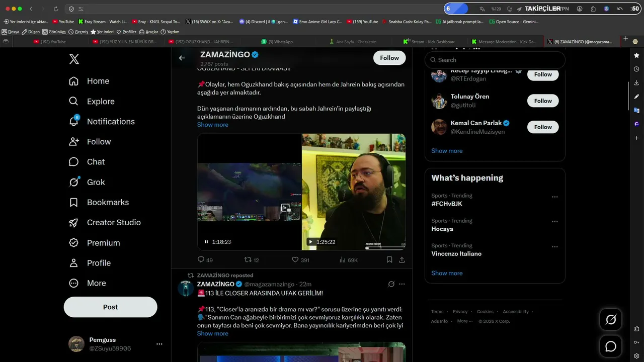The width and height of the screenshot is (644, 362).
Task: Pause the left video at 1:18:23
Action: pyautogui.click(x=206, y=242)
